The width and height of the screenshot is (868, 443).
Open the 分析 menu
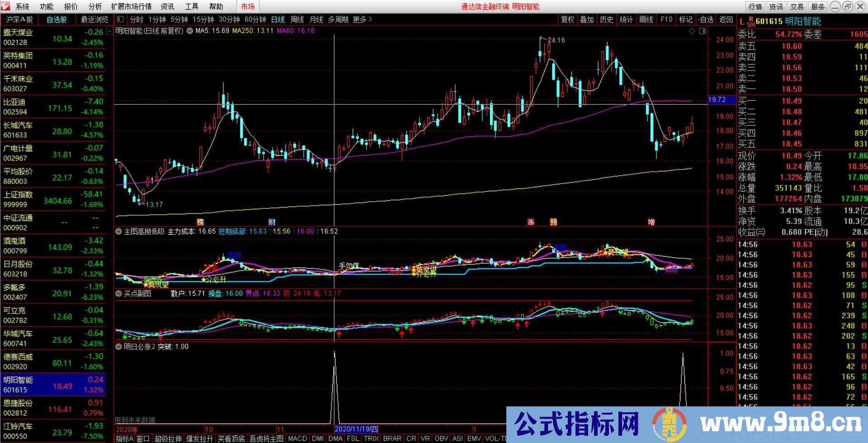95,6
